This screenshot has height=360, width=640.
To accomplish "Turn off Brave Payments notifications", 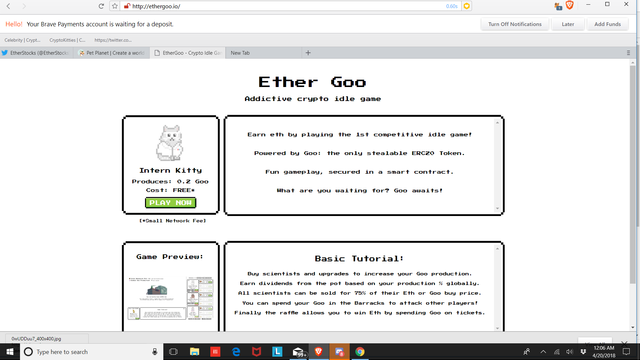I will [515, 24].
